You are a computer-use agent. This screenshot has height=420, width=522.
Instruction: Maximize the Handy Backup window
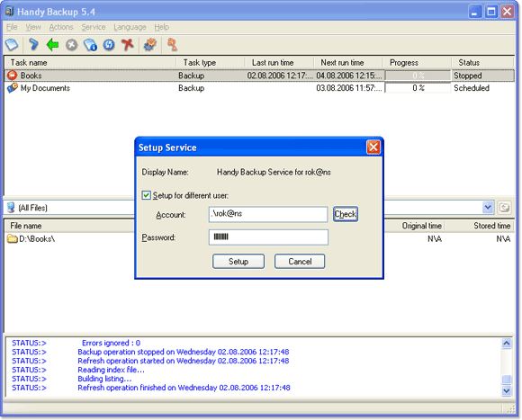pyautogui.click(x=491, y=12)
